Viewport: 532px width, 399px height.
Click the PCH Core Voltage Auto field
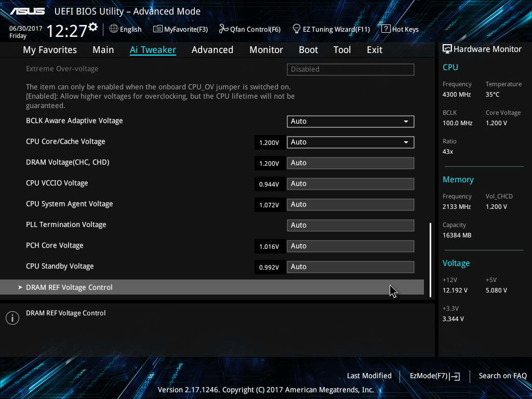pos(351,246)
